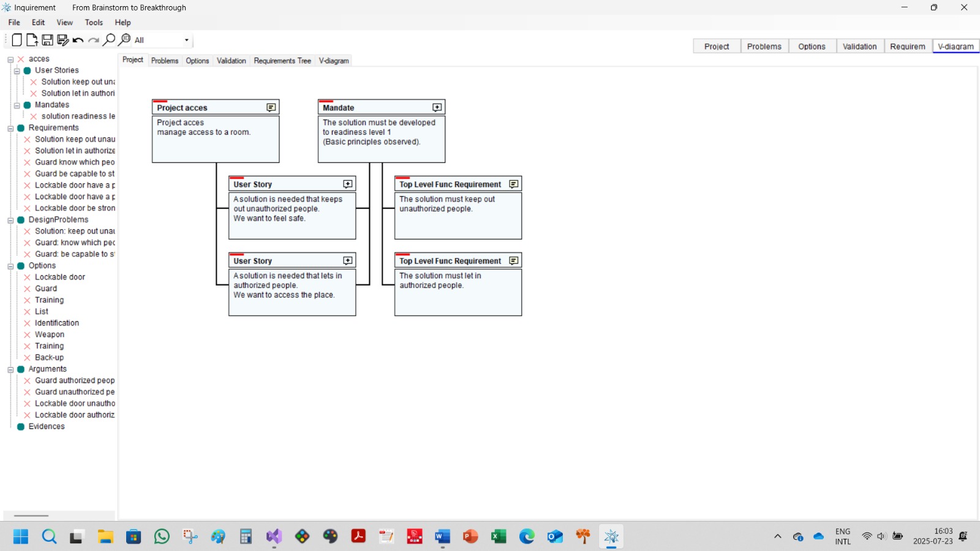980x551 pixels.
Task: Click the Requirem button at top right
Action: coord(908,47)
